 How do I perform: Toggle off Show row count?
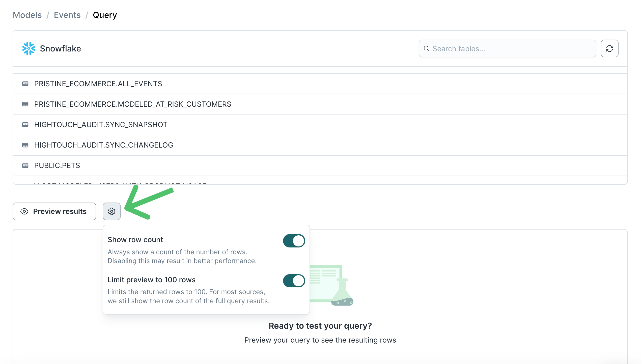tap(294, 240)
